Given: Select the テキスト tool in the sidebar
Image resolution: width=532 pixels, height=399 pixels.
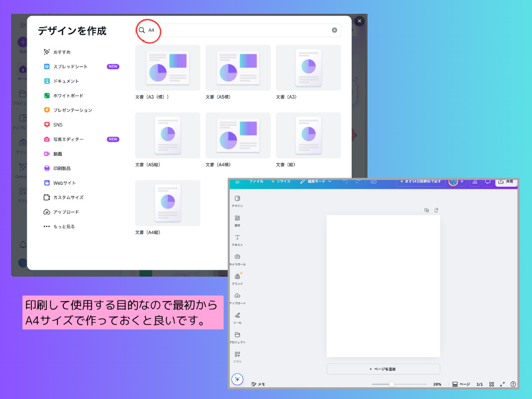Looking at the screenshot, I should coord(237,240).
